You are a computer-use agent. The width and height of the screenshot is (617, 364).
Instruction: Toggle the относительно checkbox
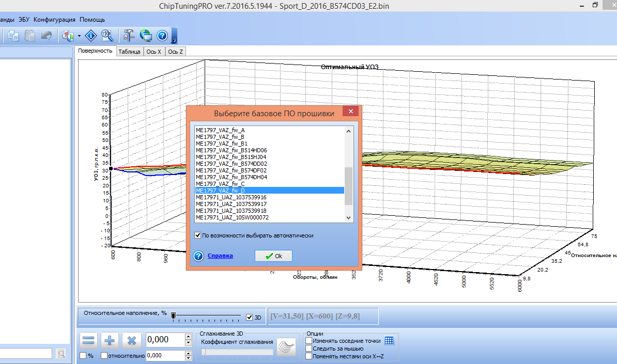pos(104,355)
